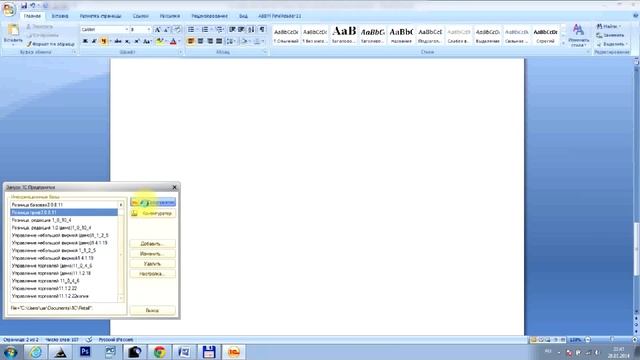Apply the Заголовок 1 'AaB' style
This screenshot has width=640, height=360.
(344, 35)
